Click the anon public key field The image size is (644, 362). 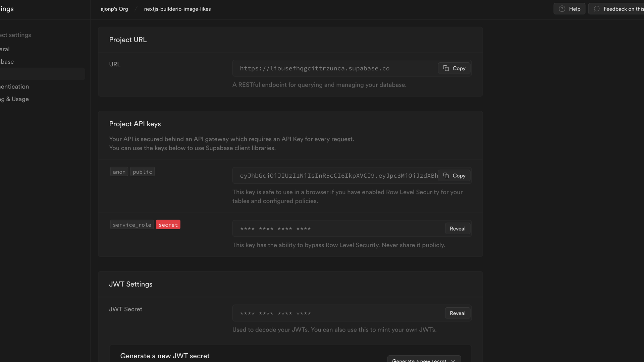click(335, 176)
